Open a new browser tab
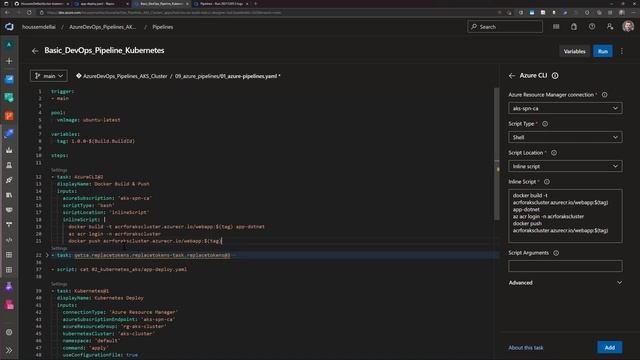The image size is (640, 360). click(x=256, y=4)
